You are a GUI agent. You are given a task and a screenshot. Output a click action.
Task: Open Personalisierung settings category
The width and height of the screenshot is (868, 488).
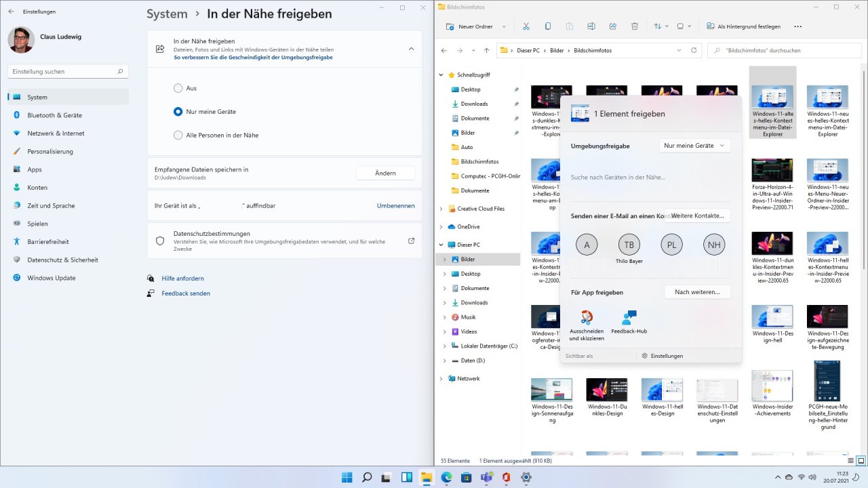coord(68,151)
